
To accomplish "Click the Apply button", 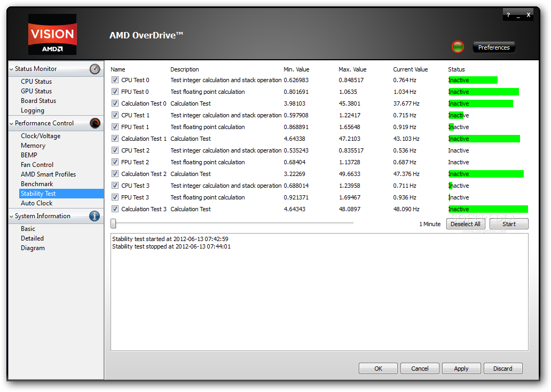I will (x=461, y=369).
